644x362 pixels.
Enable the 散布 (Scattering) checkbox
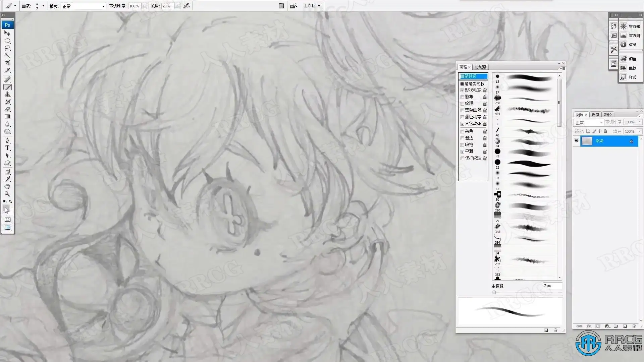tap(463, 97)
